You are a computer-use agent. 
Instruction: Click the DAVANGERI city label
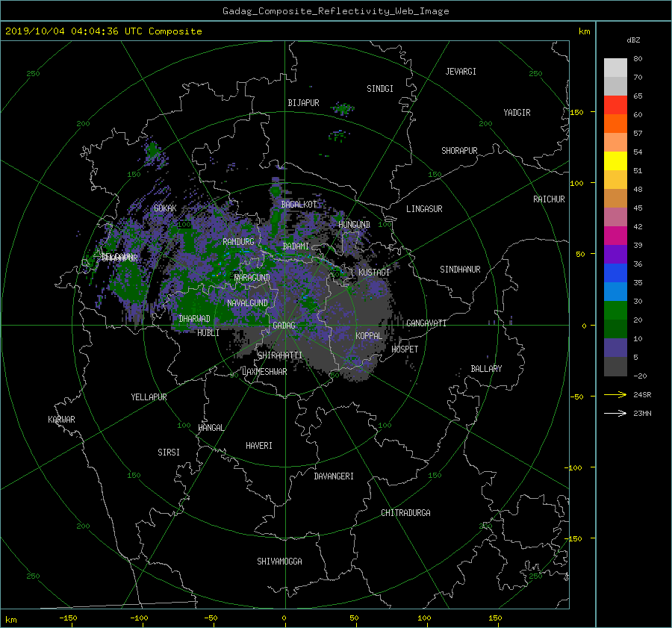coord(334,476)
